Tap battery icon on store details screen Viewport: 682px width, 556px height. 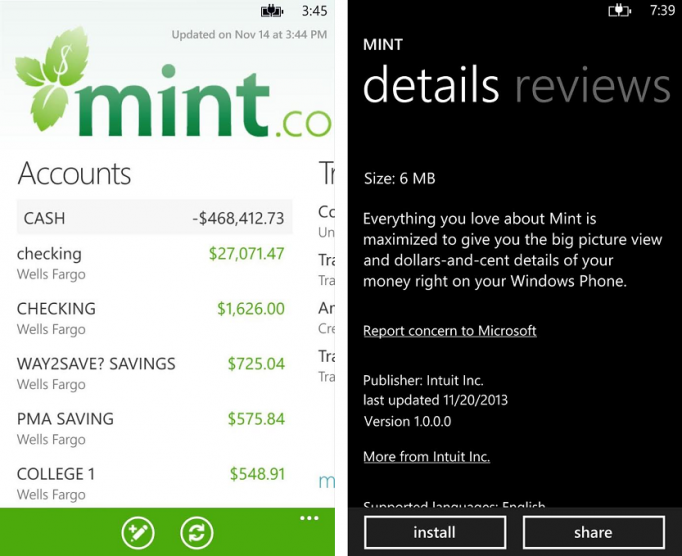click(619, 10)
